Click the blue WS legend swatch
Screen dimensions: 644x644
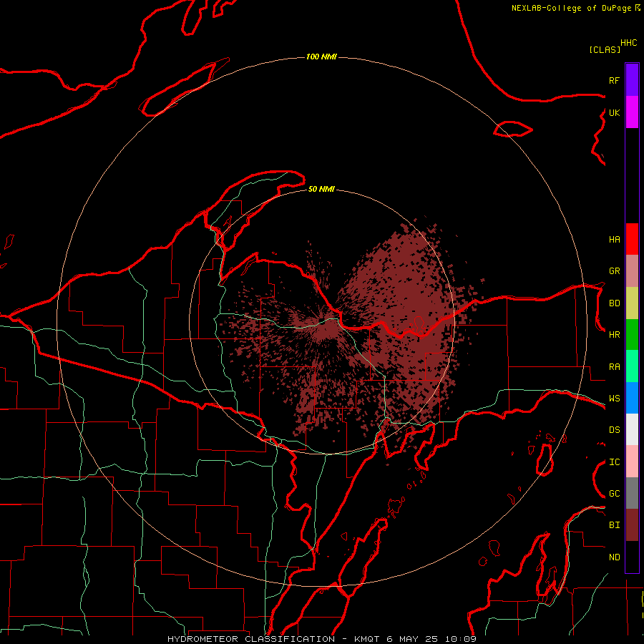point(632,398)
